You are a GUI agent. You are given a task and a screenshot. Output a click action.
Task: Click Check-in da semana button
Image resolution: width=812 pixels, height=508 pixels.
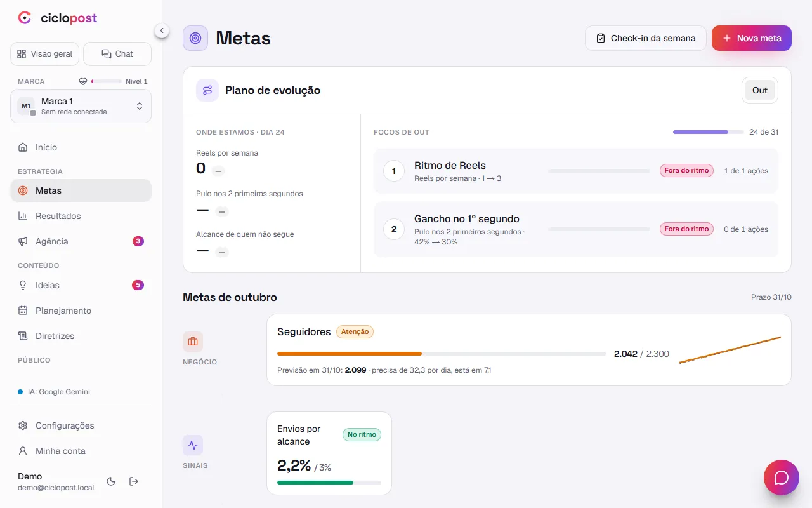(x=645, y=38)
